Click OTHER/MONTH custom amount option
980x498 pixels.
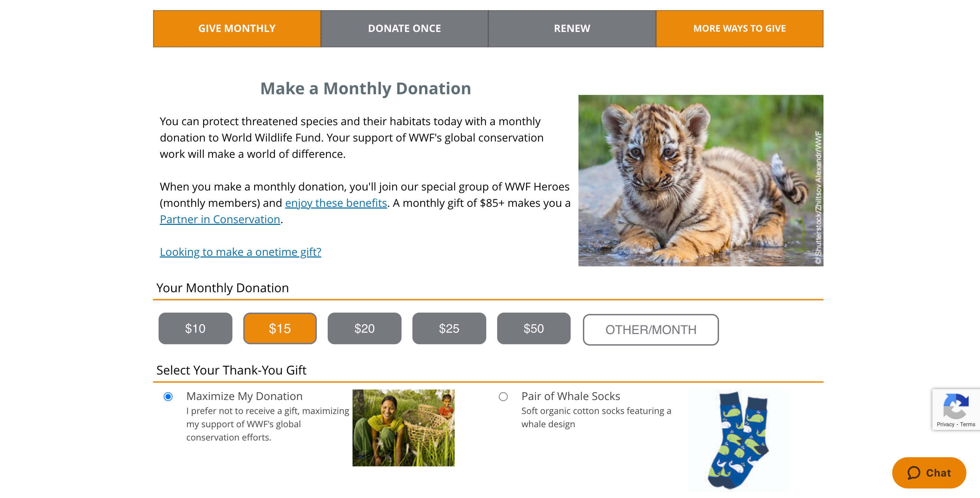(x=650, y=329)
